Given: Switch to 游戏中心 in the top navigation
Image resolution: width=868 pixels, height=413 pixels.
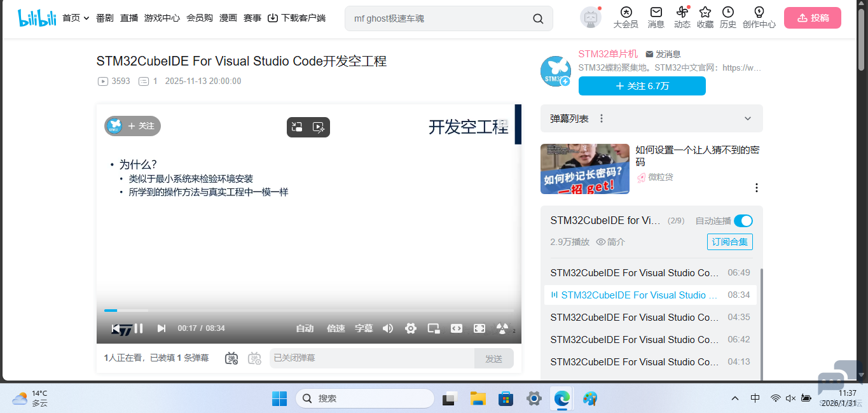Looking at the screenshot, I should pos(162,18).
